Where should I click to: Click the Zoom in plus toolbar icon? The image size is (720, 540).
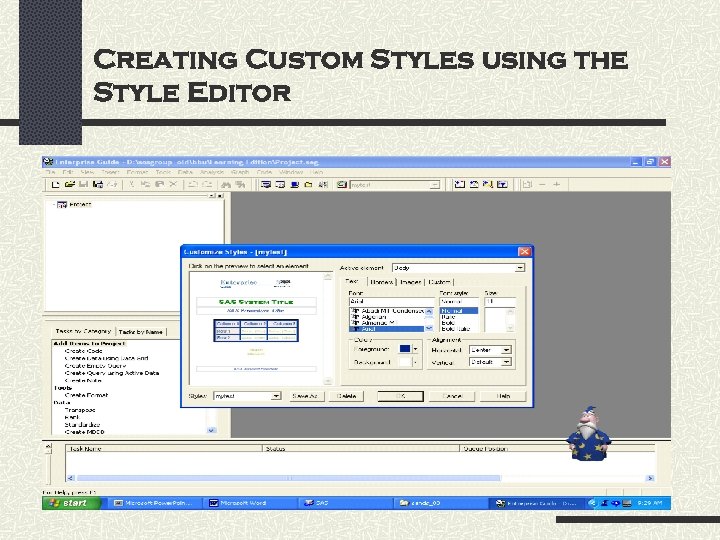(557, 185)
